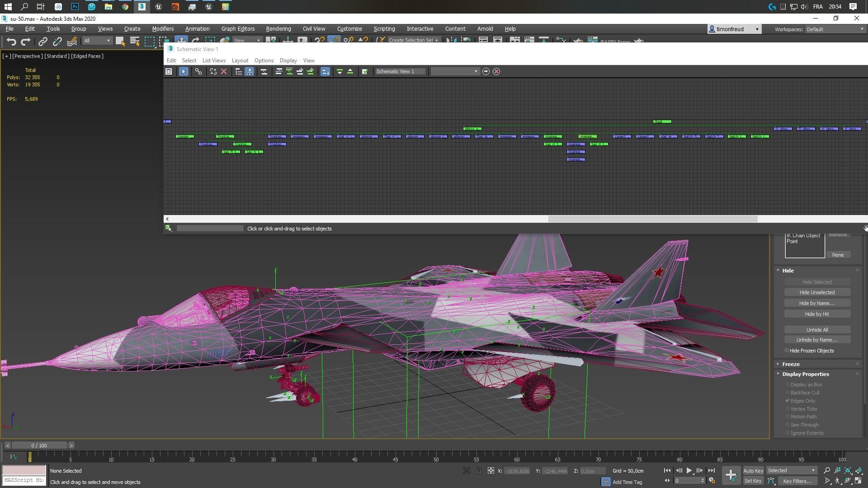
Task: Check Hide Frozen Objects option
Action: coord(787,351)
